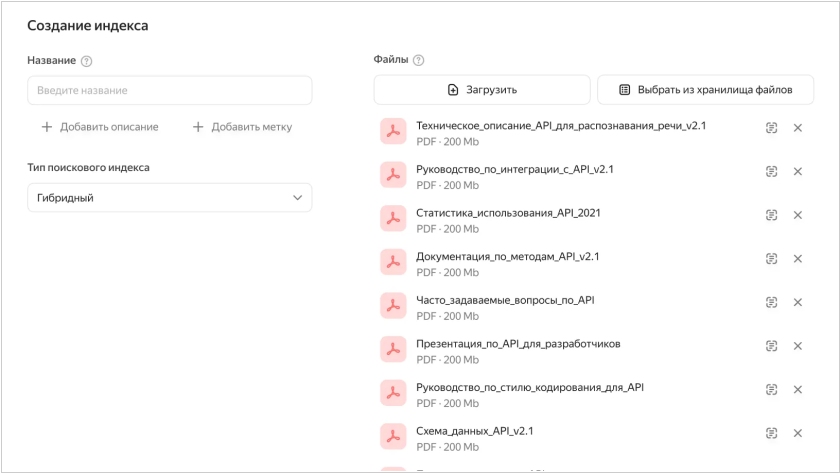Click PDF icon of Техническое_описание file
This screenshot has width=840, height=473.
pyautogui.click(x=393, y=131)
